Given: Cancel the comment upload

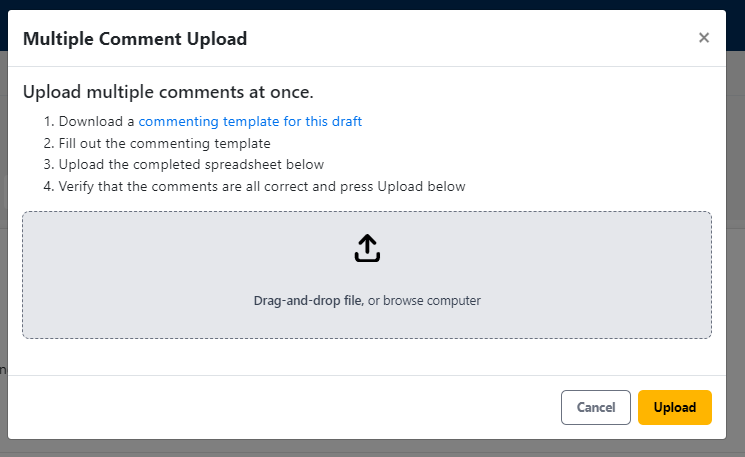Looking at the screenshot, I should [596, 408].
